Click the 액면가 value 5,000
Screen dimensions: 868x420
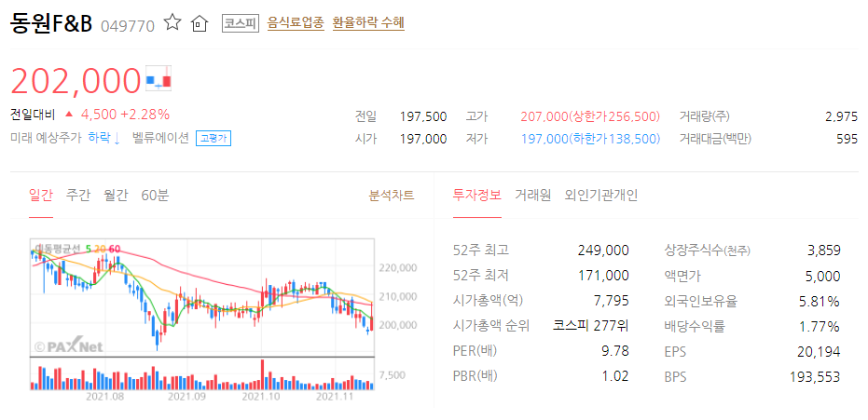[823, 276]
